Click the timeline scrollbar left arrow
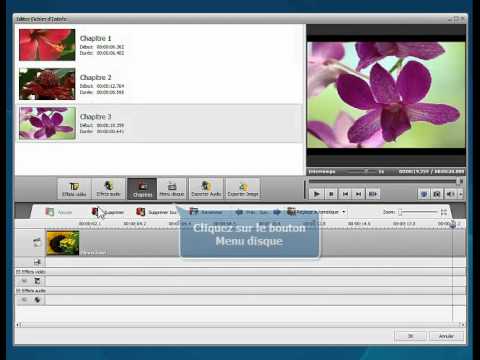This screenshot has width=480, height=360. 18,324
